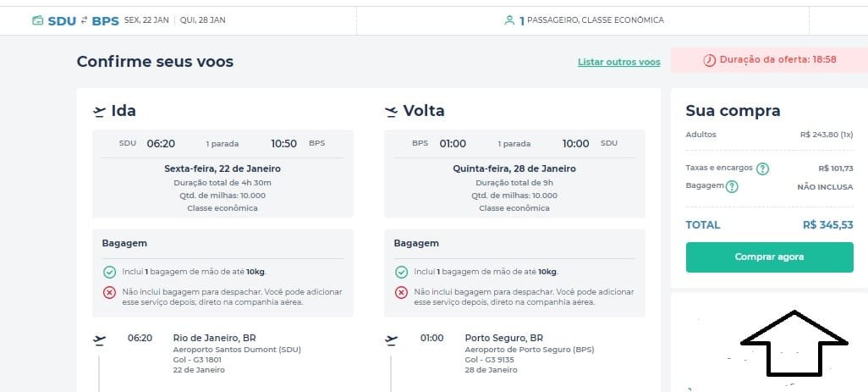Click the offer duration clock icon
This screenshot has height=392, width=868.
(709, 60)
